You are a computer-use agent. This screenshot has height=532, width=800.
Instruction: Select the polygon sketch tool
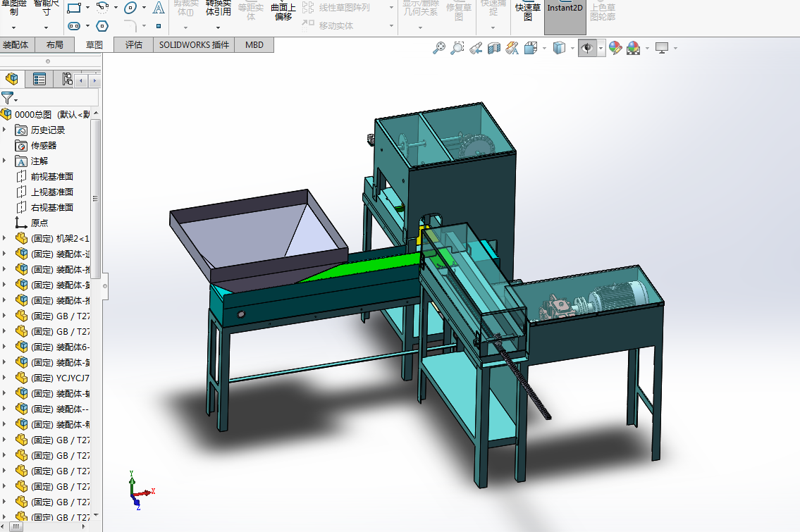(x=102, y=25)
